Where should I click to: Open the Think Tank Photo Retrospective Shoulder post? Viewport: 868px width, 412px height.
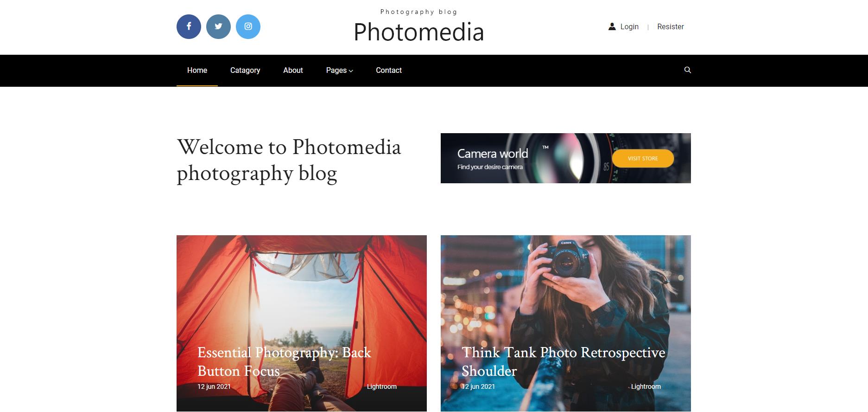pyautogui.click(x=563, y=361)
